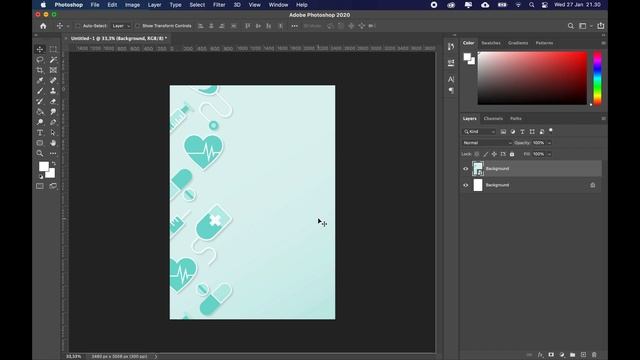640x360 pixels.
Task: Open the layer filter Kind dropdown
Action: coord(479,131)
